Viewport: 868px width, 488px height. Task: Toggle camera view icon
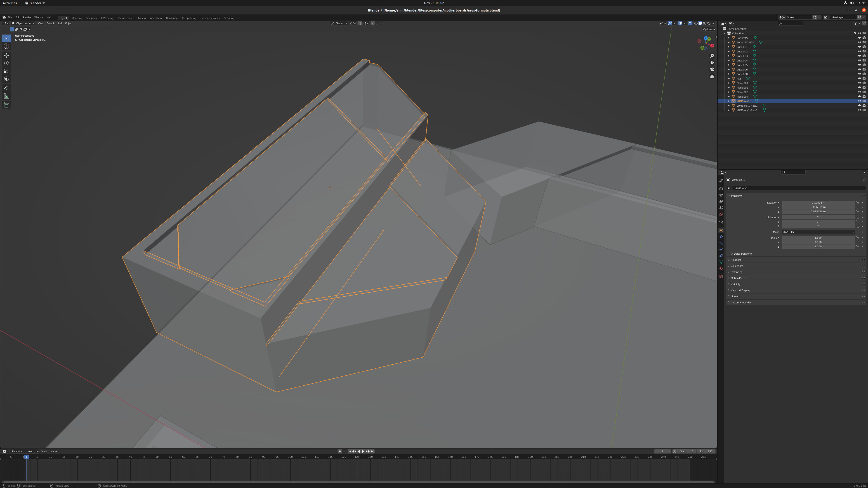712,69
